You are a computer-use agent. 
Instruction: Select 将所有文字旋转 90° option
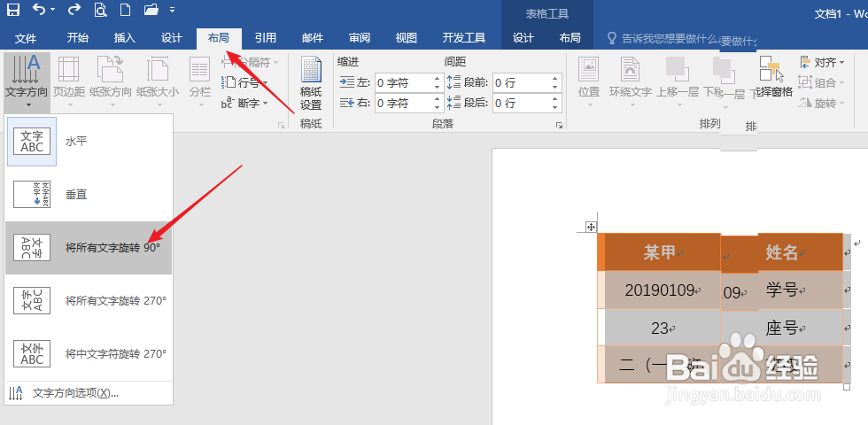(89, 248)
